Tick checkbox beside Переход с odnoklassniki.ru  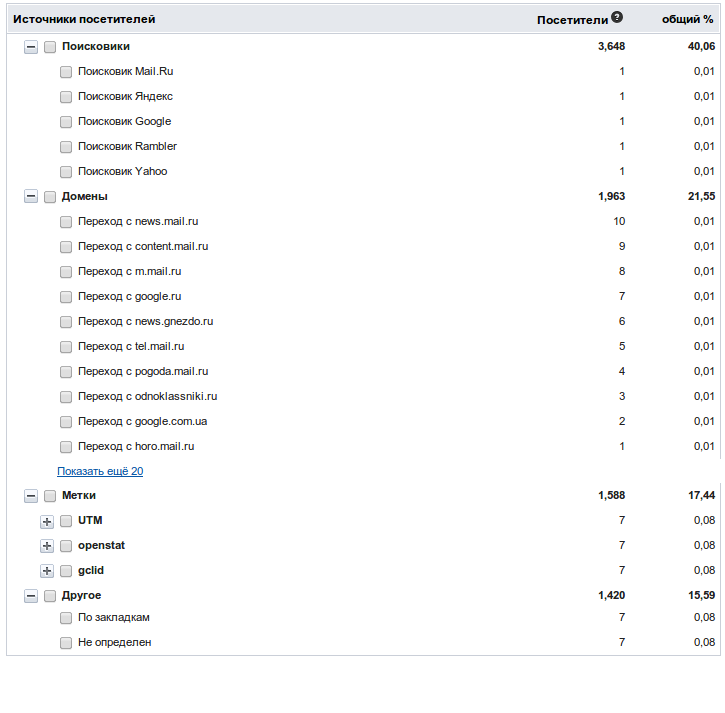click(66, 397)
